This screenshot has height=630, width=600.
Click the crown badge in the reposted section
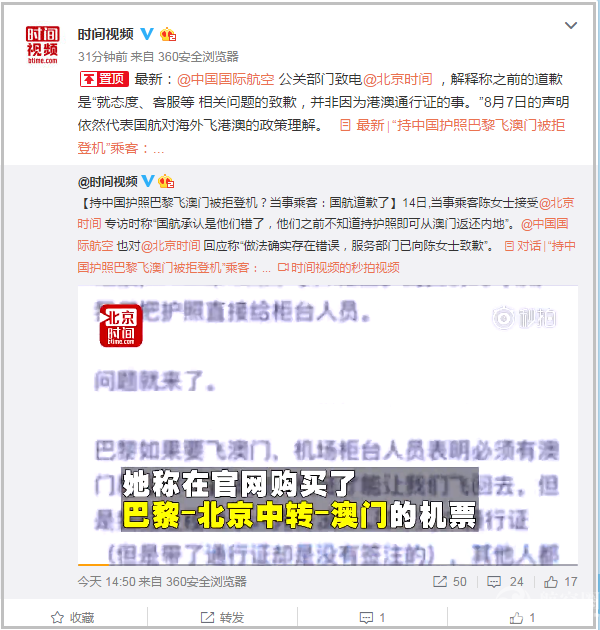(x=166, y=182)
